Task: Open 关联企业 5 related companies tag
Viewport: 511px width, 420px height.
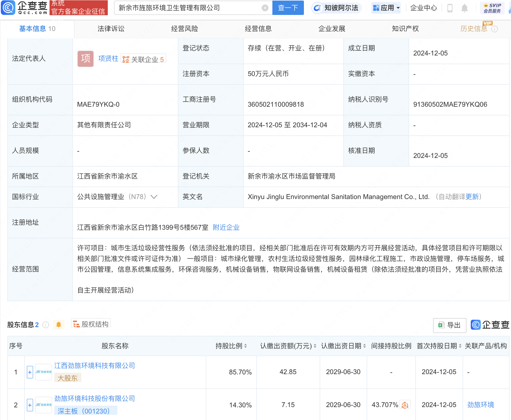Action: [x=143, y=59]
